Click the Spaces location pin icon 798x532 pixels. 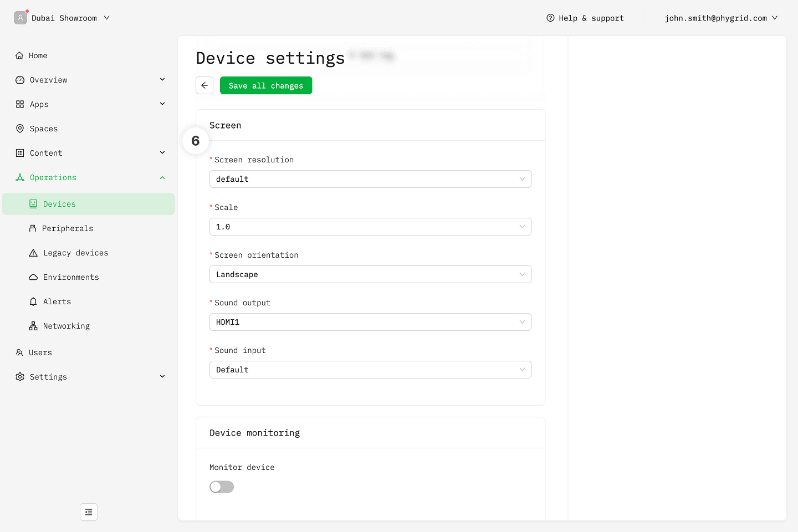click(20, 129)
